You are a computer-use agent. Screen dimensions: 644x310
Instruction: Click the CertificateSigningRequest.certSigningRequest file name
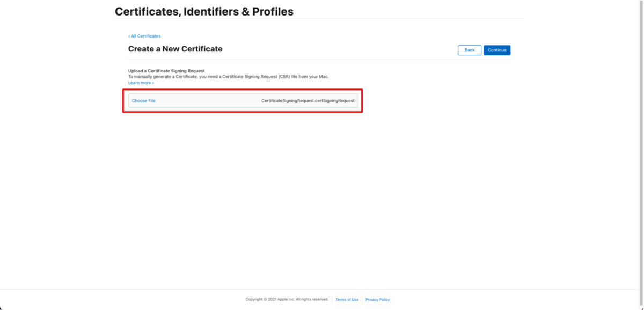pos(308,101)
